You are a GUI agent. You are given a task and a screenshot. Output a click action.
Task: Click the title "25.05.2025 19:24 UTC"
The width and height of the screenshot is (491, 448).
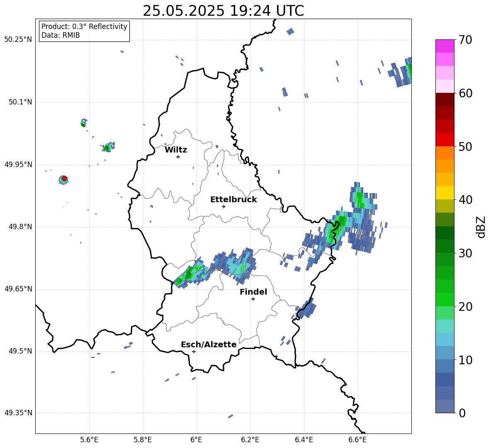223,11
